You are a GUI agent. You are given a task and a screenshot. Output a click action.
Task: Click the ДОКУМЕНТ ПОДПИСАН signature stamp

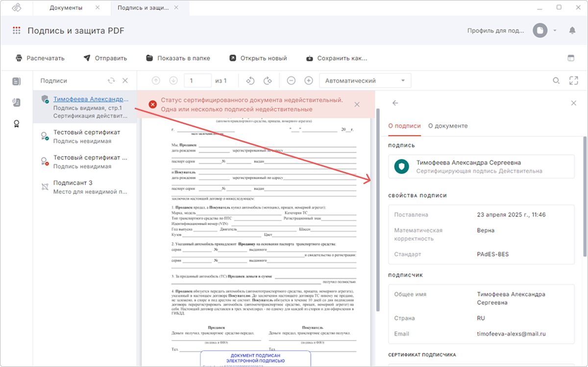pyautogui.click(x=256, y=358)
